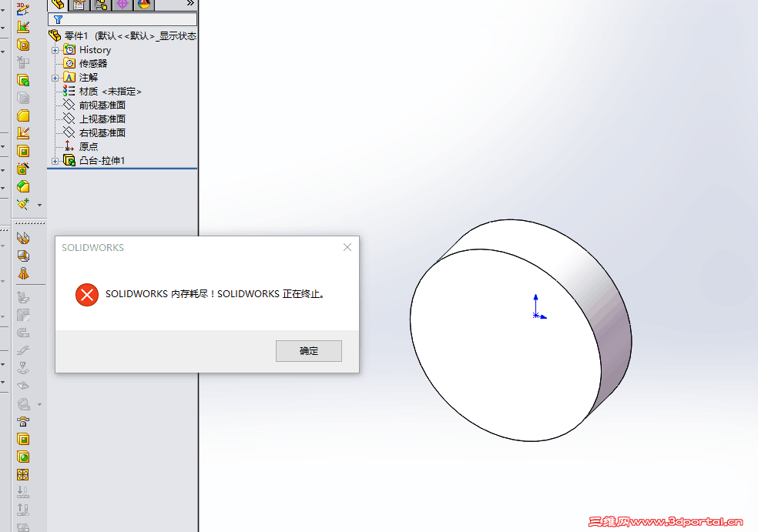Click the greyed Corners icon
Screen dimensions: 758x532
(22, 403)
